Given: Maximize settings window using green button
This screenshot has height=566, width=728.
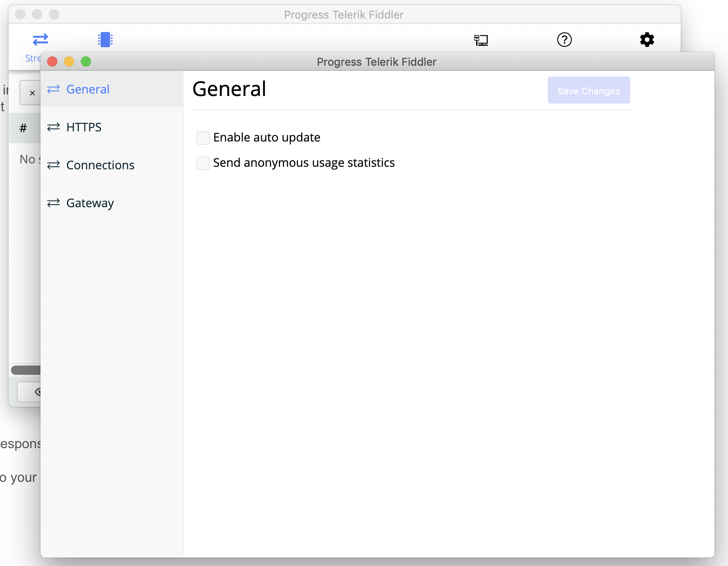Looking at the screenshot, I should [86, 62].
